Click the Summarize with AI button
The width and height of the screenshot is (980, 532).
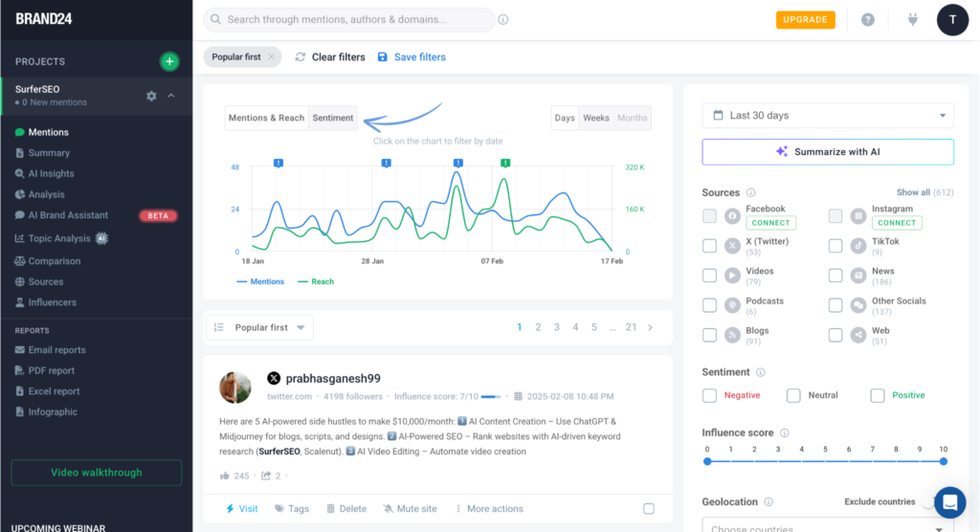pyautogui.click(x=828, y=152)
